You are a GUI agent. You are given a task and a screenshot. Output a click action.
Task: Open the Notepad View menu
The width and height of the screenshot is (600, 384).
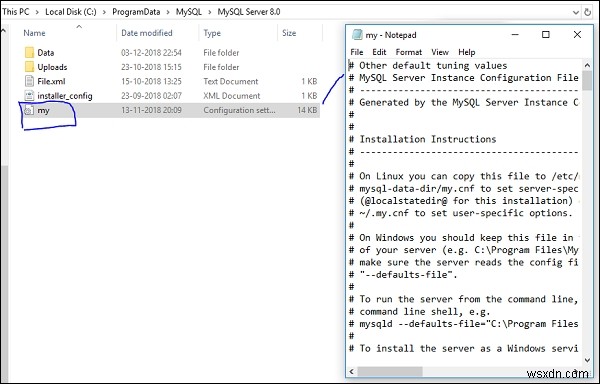(440, 52)
